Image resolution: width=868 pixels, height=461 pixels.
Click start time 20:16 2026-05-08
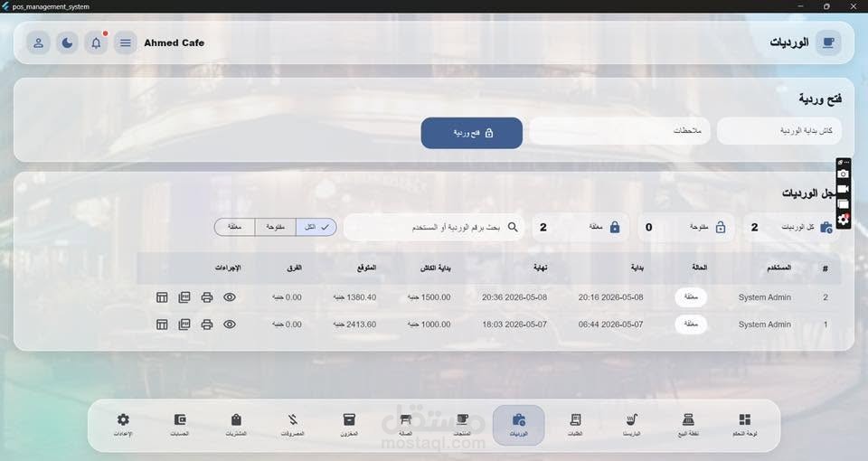click(x=610, y=297)
